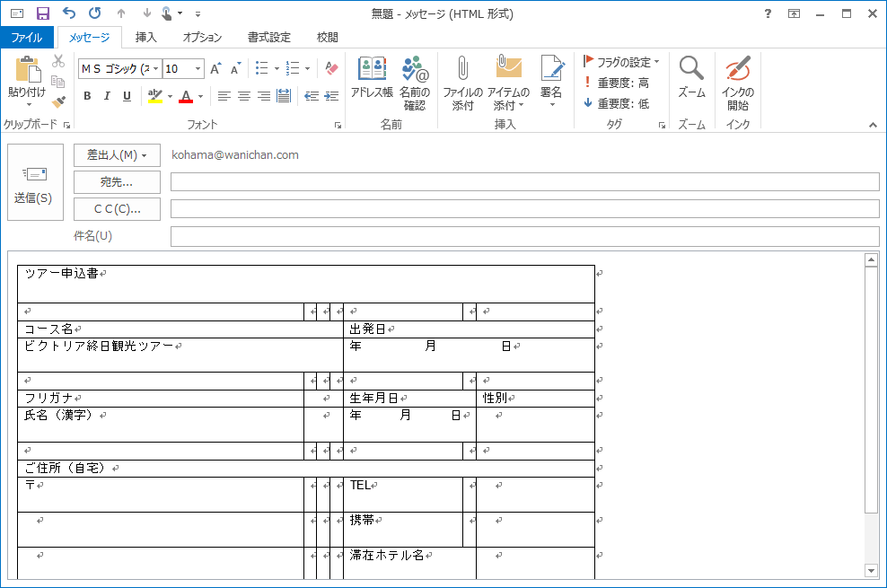Click the 送信(S) send button
The image size is (887, 588).
[35, 182]
